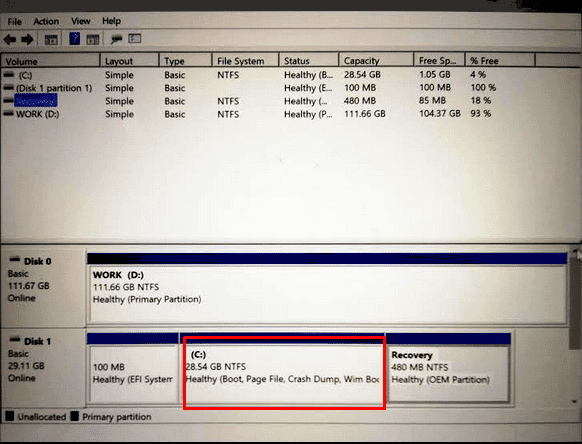The height and width of the screenshot is (444, 582).
Task: Click the last icon in the toolbar
Action: pos(134,38)
